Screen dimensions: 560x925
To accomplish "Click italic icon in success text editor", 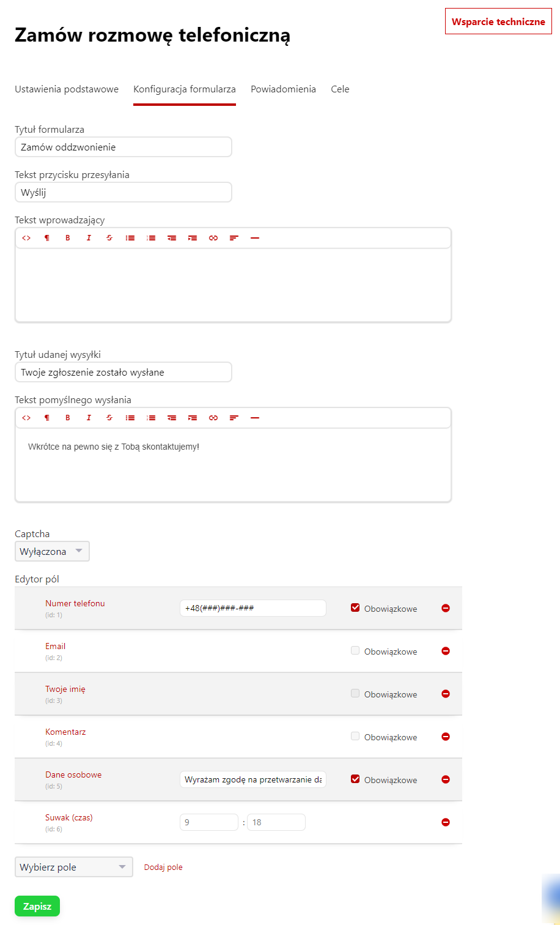I will click(x=89, y=418).
